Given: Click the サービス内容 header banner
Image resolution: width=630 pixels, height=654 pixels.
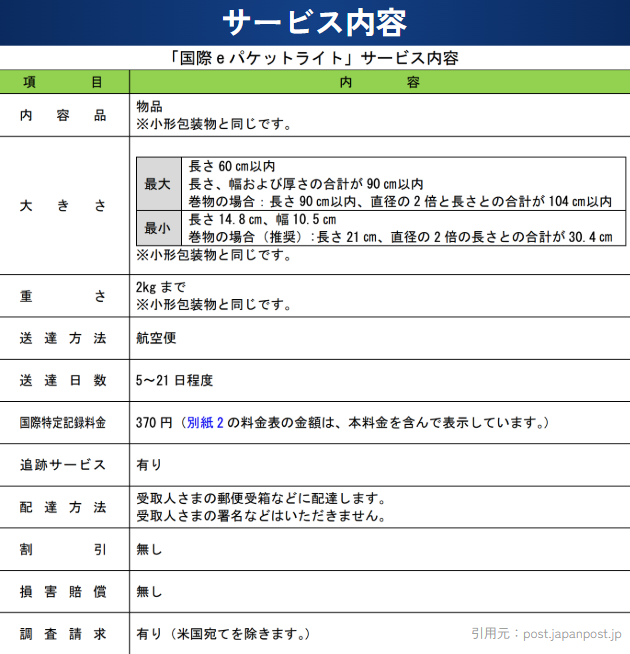Looking at the screenshot, I should 315,22.
